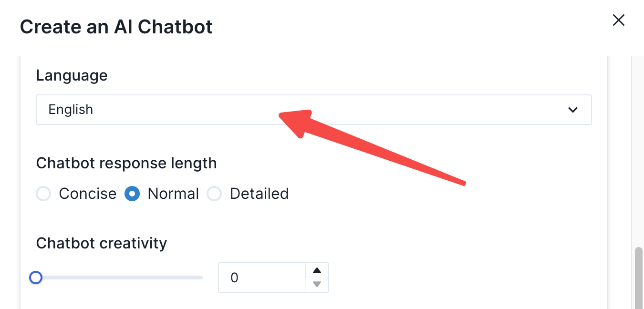Click the Chatbot creativity slider handle

pos(36,278)
